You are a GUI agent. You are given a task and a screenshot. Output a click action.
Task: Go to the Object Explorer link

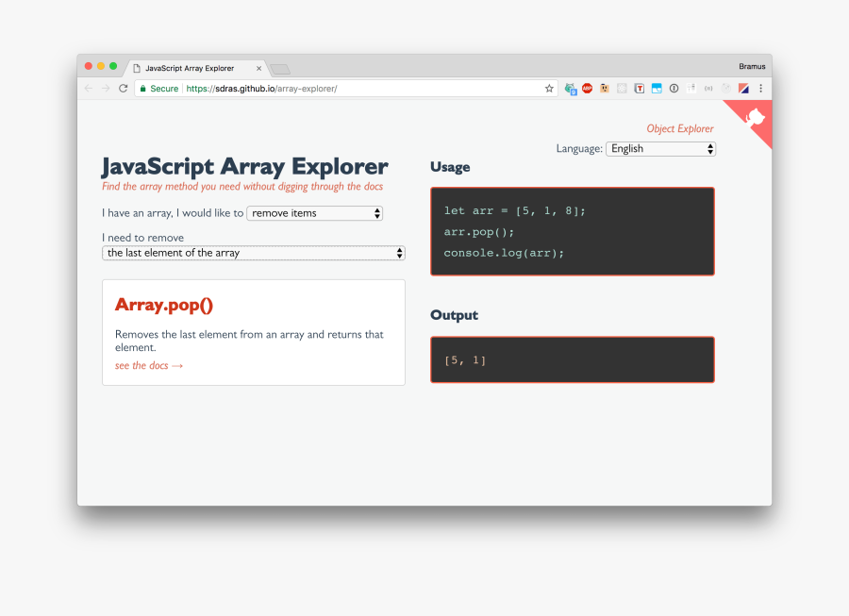click(x=679, y=129)
